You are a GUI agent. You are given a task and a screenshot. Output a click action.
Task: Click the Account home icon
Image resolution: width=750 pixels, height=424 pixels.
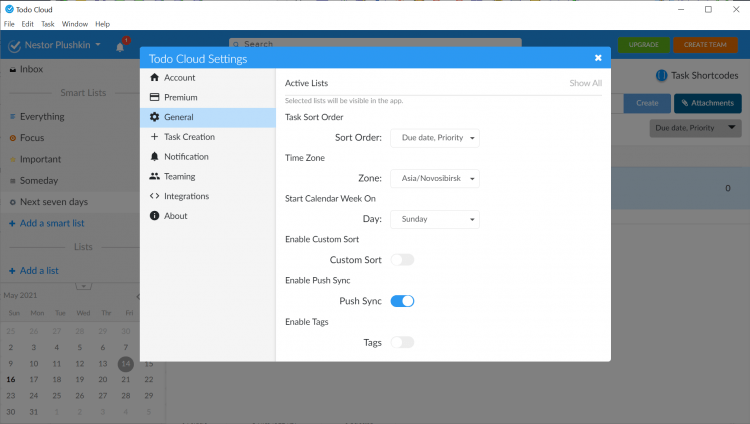pyautogui.click(x=154, y=78)
